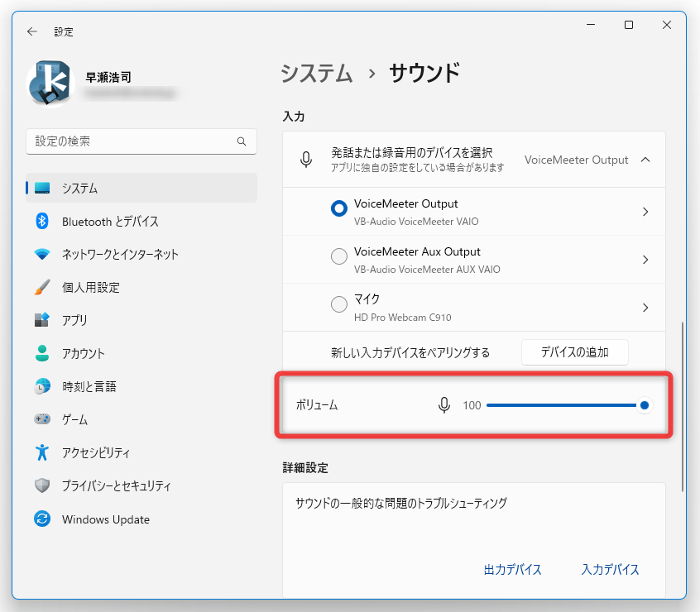Click VB-Audio VoiceMeeter VAIO subtitle
Screen dimensions: 700x612
click(x=416, y=222)
